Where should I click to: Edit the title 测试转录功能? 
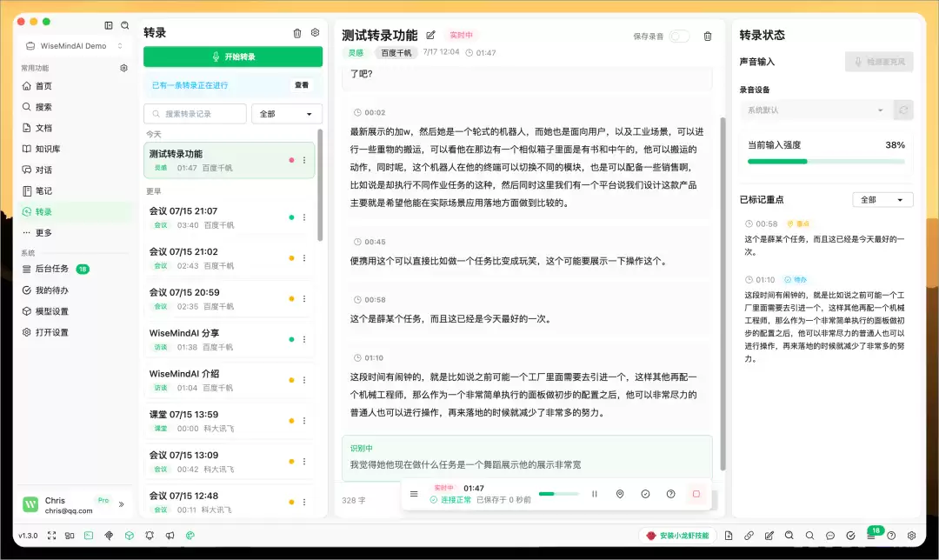[430, 35]
